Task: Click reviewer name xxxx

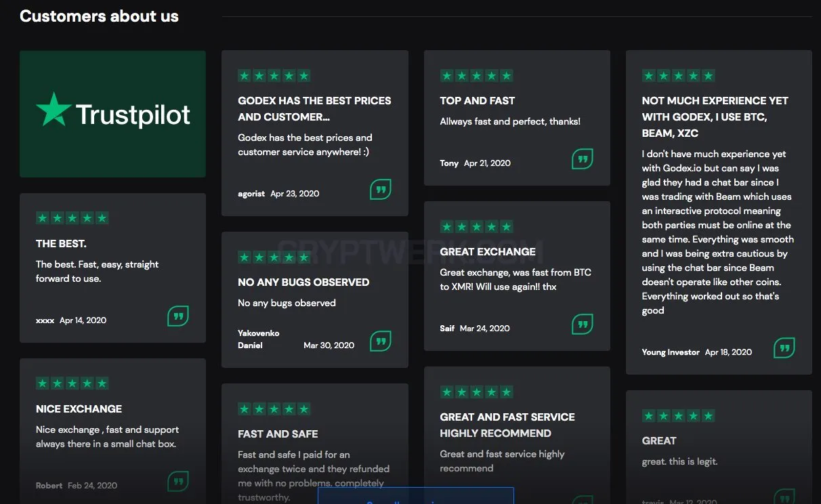Action: click(x=45, y=320)
